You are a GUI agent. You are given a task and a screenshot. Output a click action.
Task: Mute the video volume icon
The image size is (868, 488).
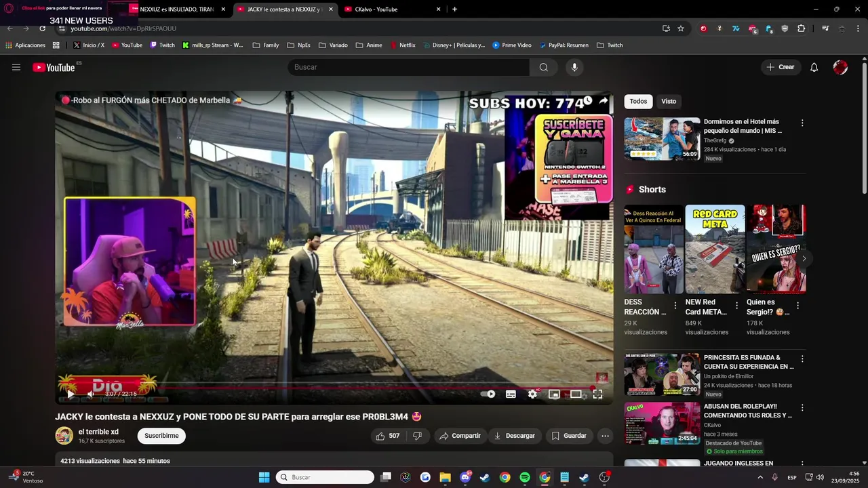pos(90,394)
